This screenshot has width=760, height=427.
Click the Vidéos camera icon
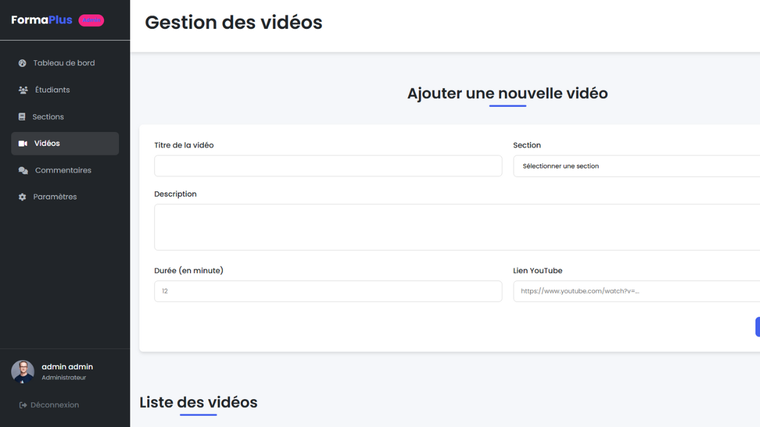point(23,144)
